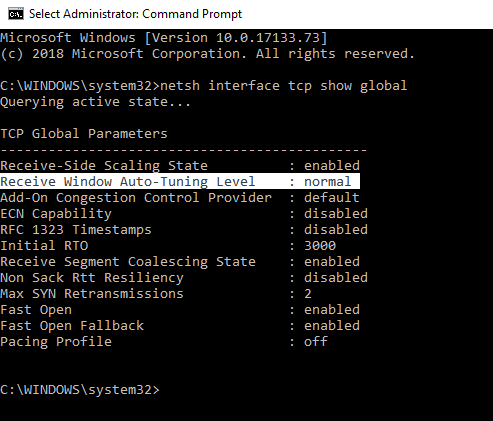Viewport: 493px width, 421px height.
Task: Click the 'Max SYN Retransmissions' value 2
Action: (308, 294)
